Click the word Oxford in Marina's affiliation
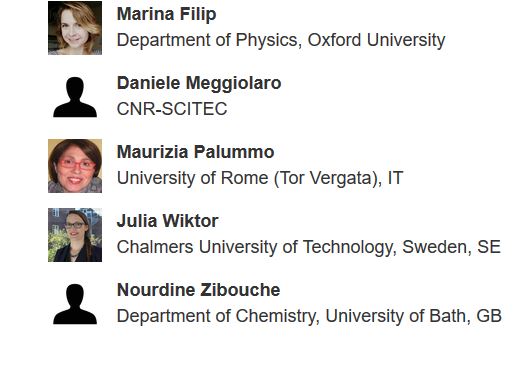Screen dimensions: 525x371 [x=334, y=40]
